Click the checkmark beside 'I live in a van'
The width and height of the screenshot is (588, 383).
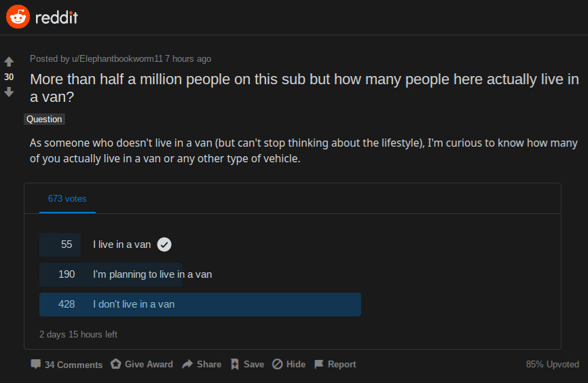click(x=164, y=244)
